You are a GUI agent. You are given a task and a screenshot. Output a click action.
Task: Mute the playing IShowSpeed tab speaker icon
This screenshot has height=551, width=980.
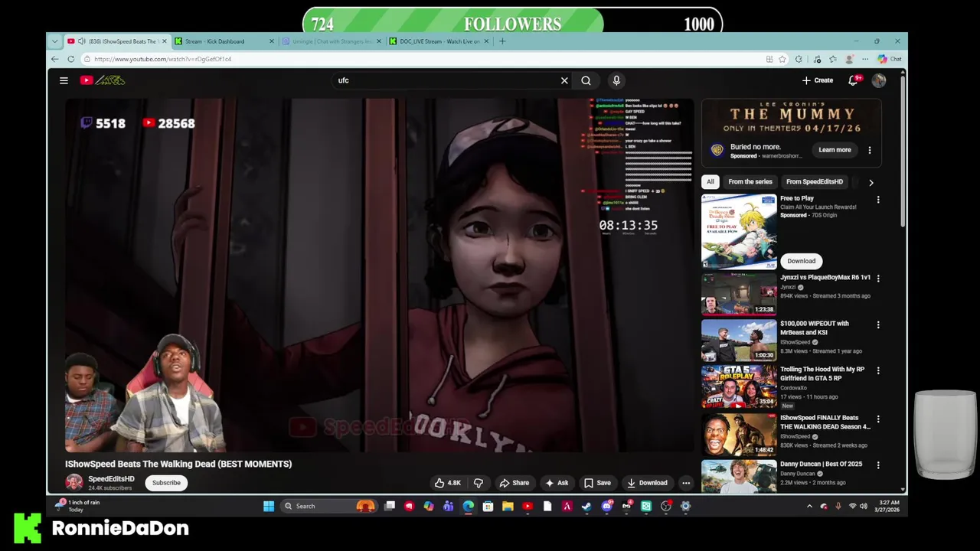[81, 41]
